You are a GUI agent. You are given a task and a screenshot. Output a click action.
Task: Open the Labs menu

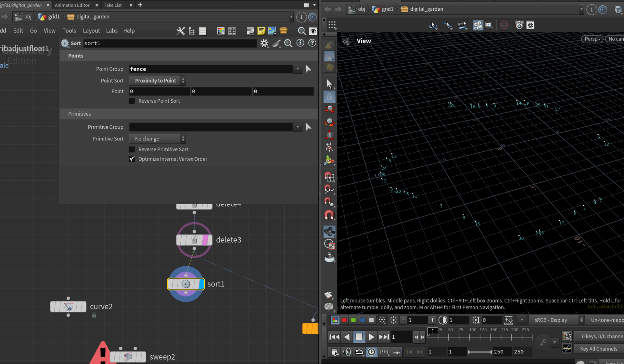tap(112, 31)
